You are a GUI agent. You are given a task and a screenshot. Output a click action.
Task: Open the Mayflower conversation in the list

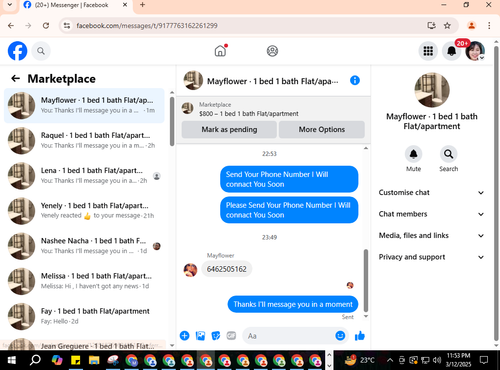point(85,105)
